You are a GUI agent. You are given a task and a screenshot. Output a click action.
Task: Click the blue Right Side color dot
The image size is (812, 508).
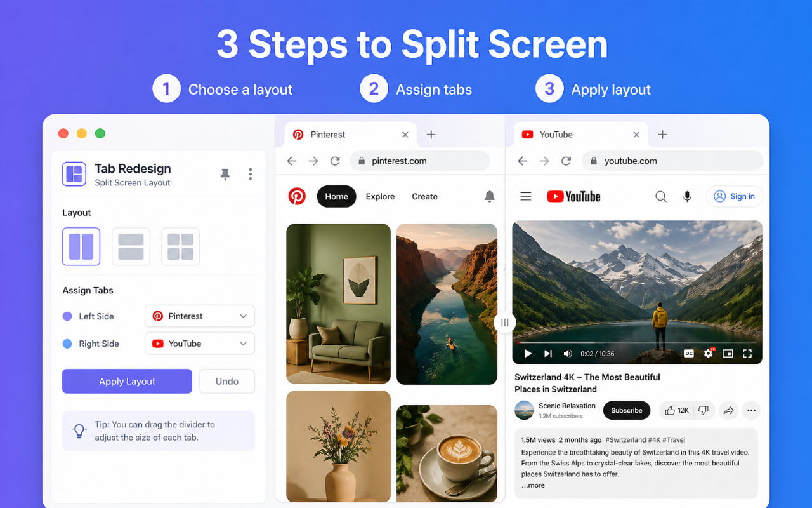tap(67, 344)
